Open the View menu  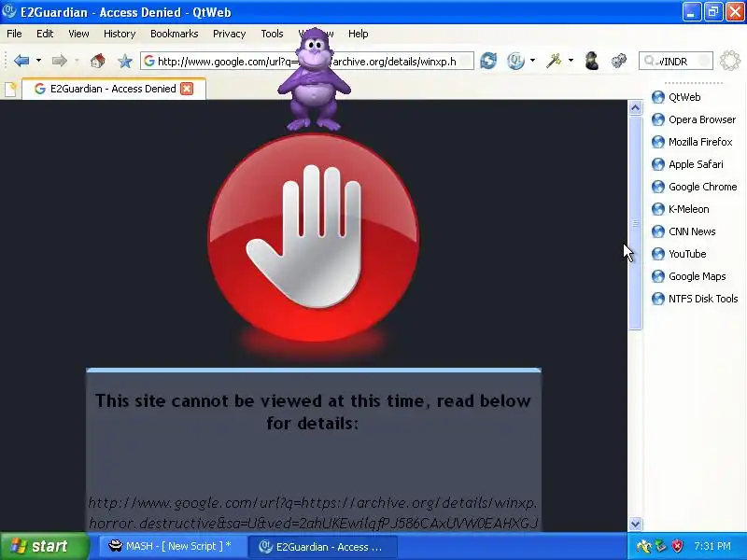[78, 34]
